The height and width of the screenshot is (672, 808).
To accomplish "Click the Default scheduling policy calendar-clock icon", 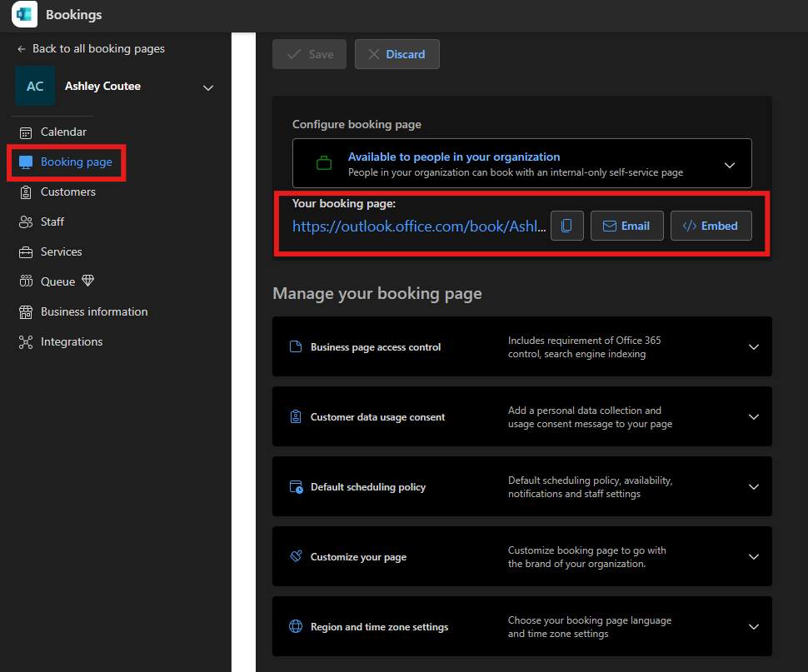I will (297, 486).
